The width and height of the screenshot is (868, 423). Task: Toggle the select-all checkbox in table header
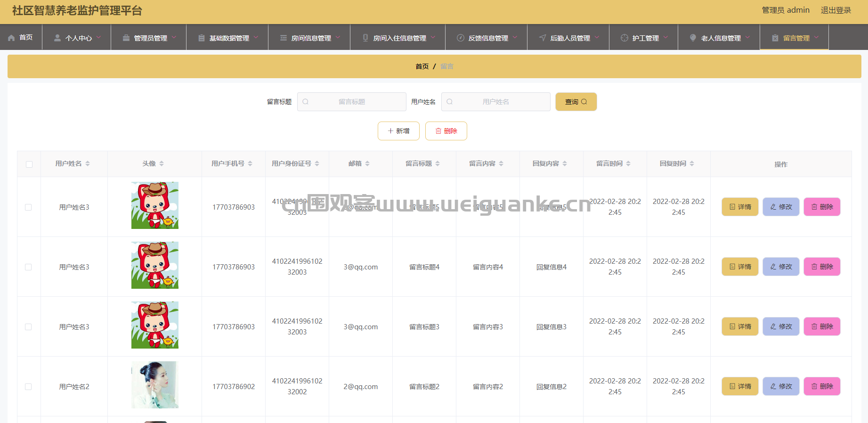29,164
